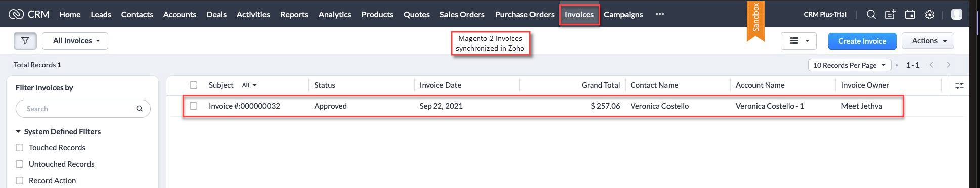Check the Touched Records filter
The width and height of the screenshot is (980, 188).
tap(20, 148)
